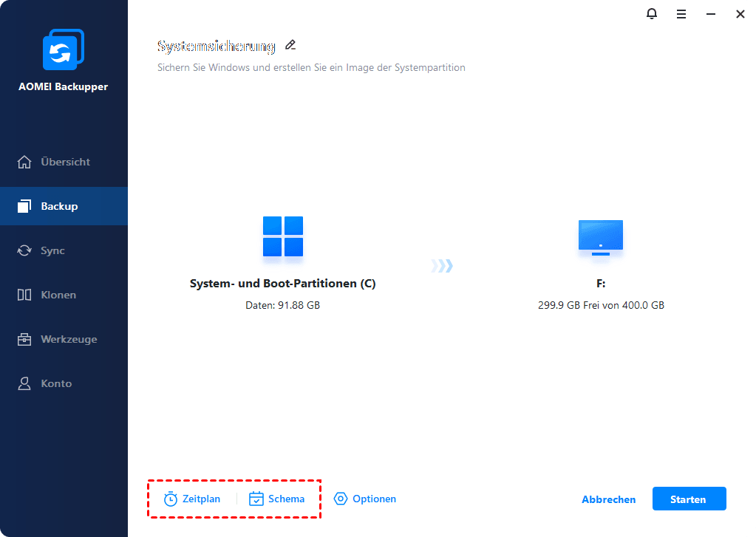Click the AOMEI Backupper logo
This screenshot has height=537, width=756.
click(x=63, y=49)
